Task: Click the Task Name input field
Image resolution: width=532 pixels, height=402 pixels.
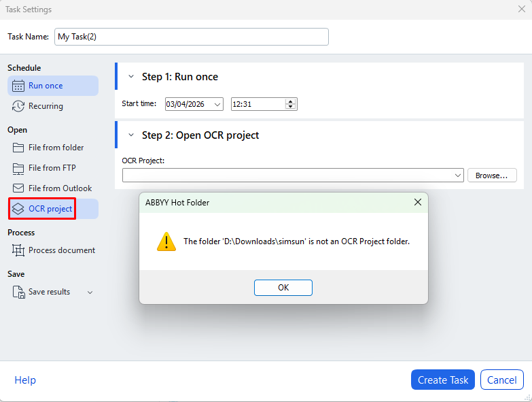Action: pos(192,37)
